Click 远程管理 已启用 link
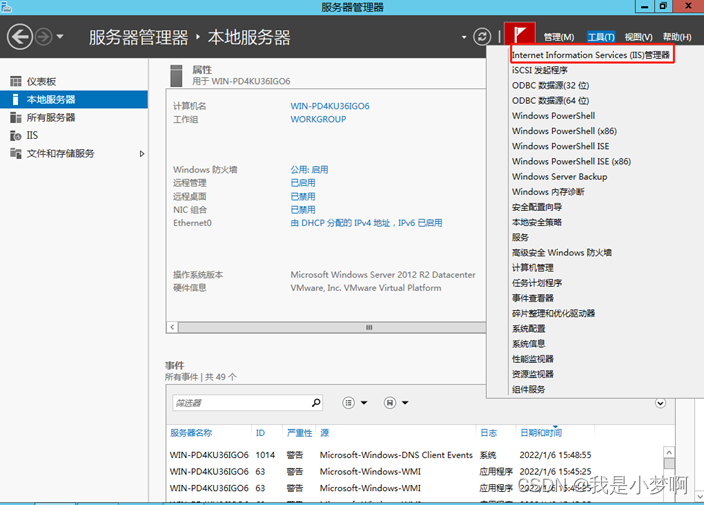This screenshot has height=505, width=704. pos(303,183)
